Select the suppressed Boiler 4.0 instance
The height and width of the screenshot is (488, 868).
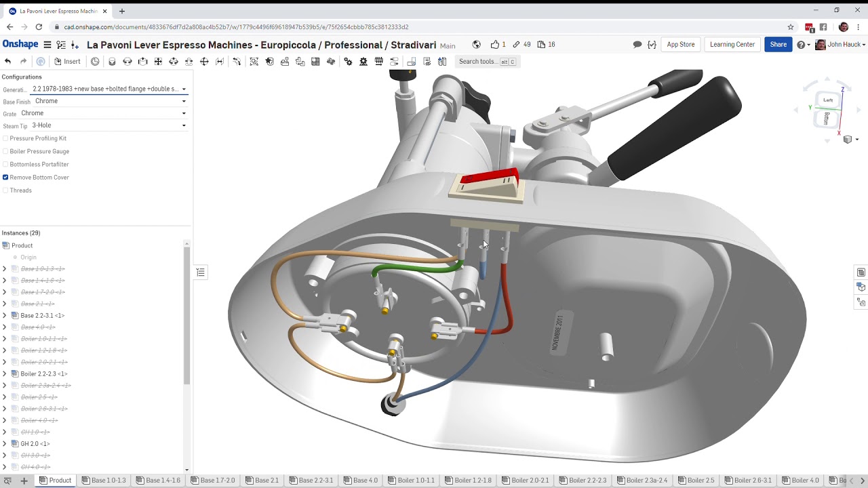pos(39,420)
